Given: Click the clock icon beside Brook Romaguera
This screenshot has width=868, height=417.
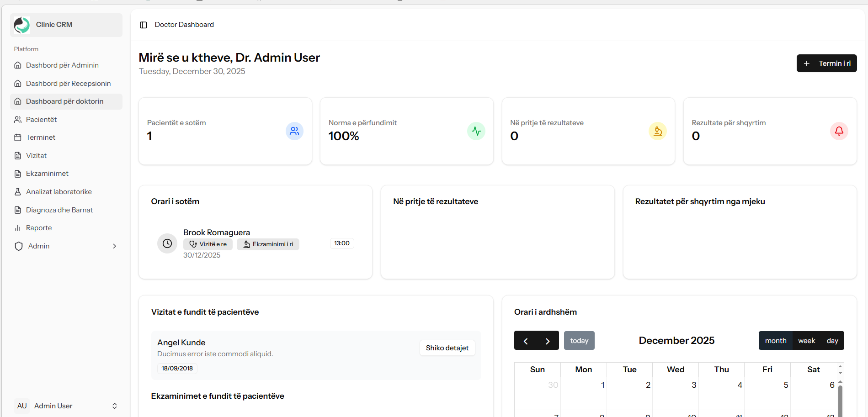Looking at the screenshot, I should (x=167, y=243).
